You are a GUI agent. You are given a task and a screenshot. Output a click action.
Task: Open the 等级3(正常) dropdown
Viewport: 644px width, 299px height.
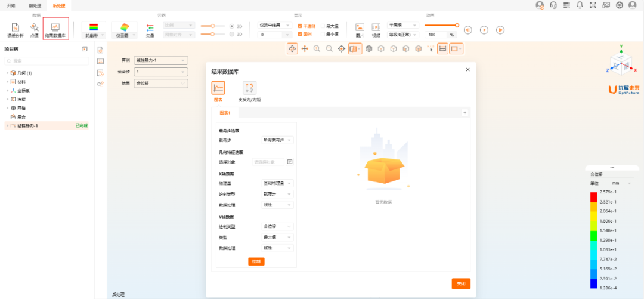403,35
